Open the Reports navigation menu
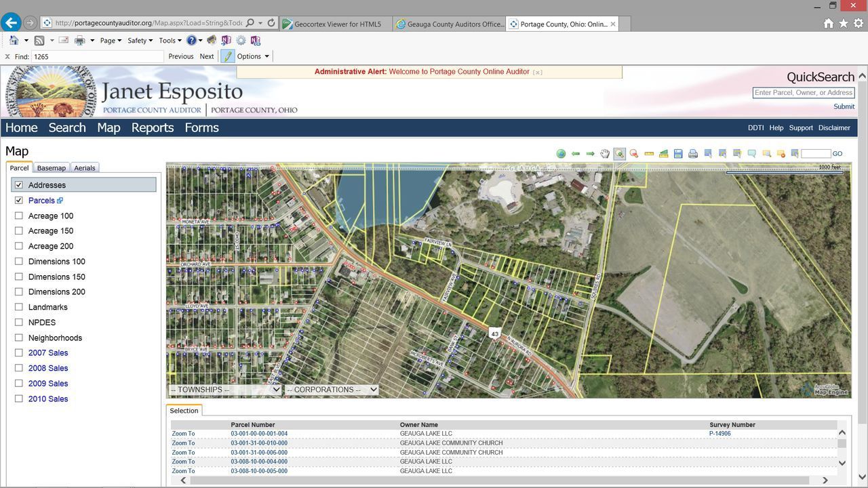Screen dimensions: 868x488 153,127
